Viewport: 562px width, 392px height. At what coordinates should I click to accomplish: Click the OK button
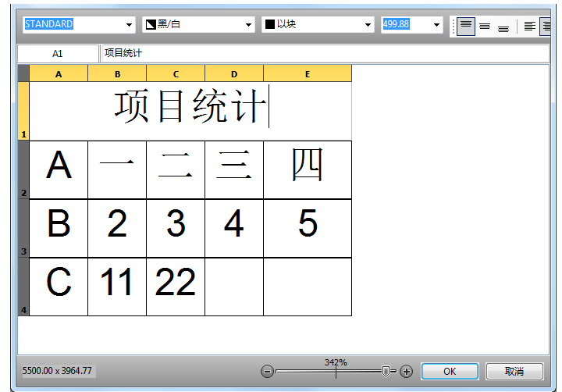point(450,371)
